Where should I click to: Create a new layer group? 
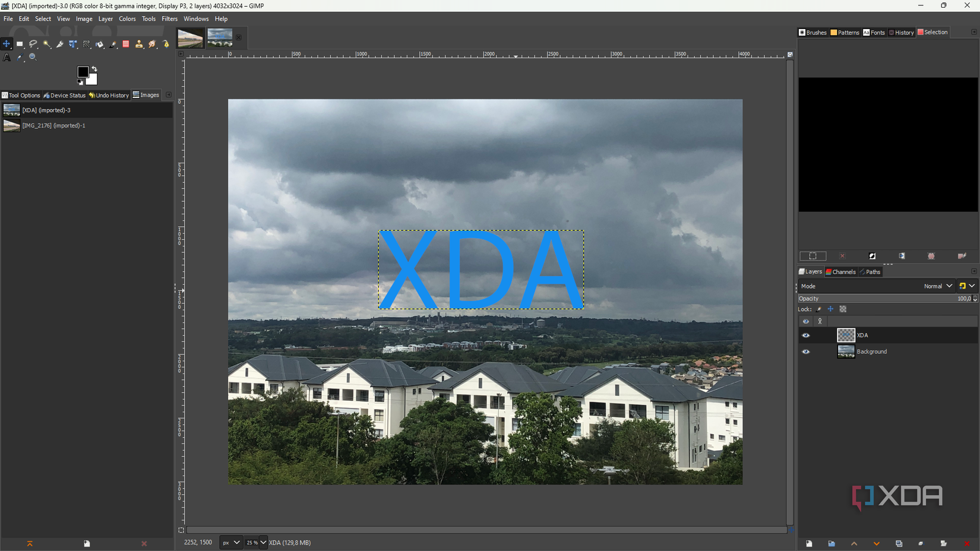tap(832, 543)
